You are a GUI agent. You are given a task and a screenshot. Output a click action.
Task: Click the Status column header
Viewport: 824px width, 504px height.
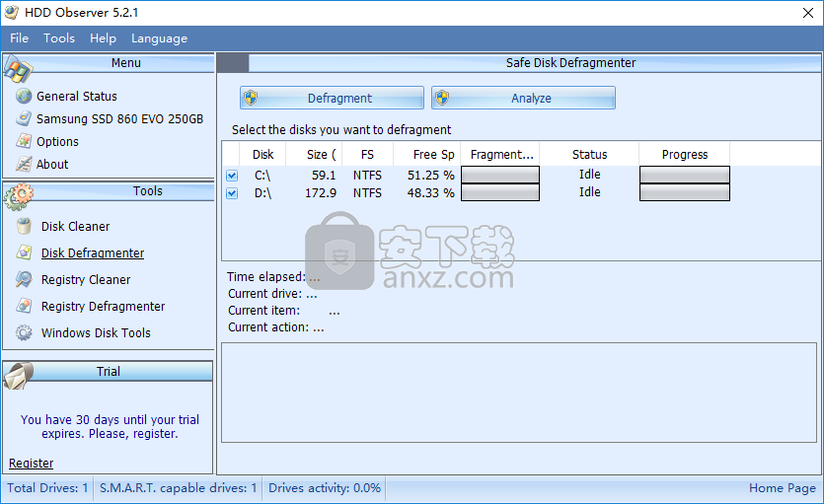coord(589,154)
